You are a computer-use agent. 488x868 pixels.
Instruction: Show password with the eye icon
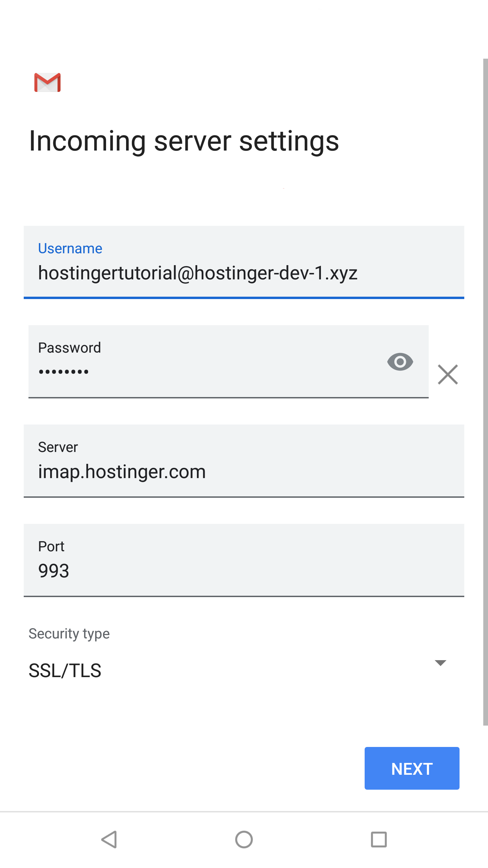click(400, 362)
